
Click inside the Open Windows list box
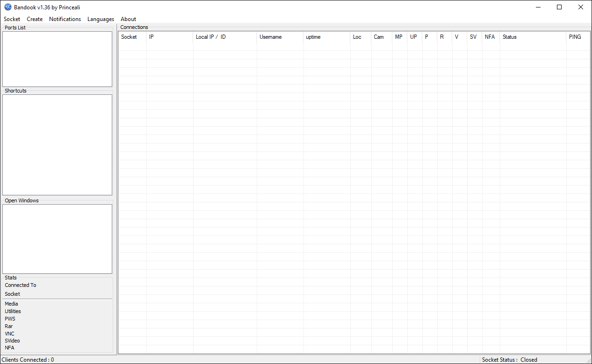pyautogui.click(x=57, y=239)
